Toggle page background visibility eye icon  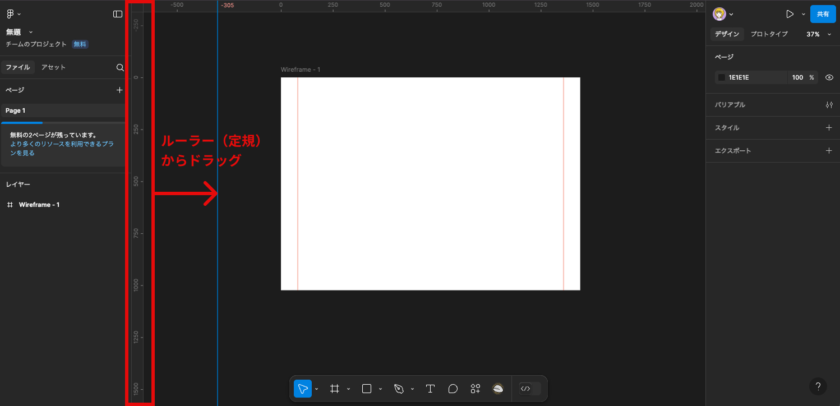pyautogui.click(x=829, y=77)
